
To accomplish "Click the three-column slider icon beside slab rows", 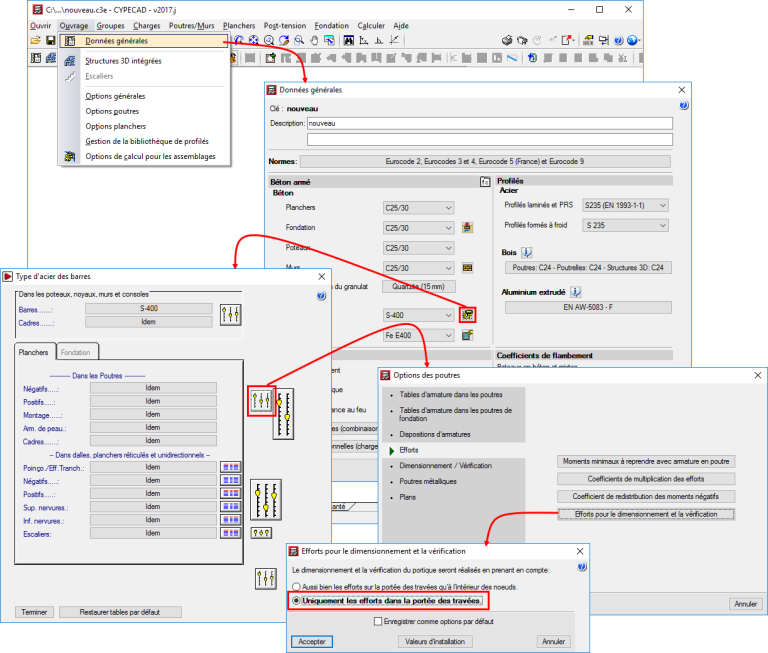I will 266,500.
